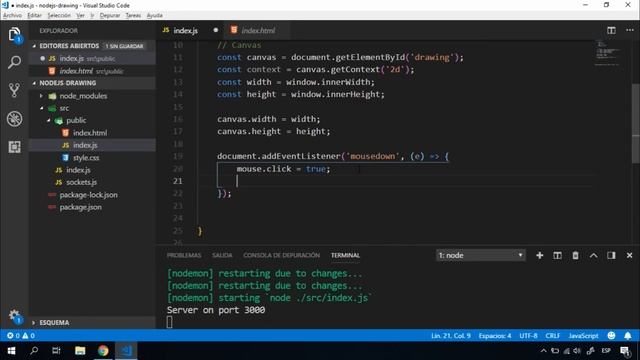This screenshot has height=360, width=640.
Task: Select index.js under open editors
Action: click(92, 58)
